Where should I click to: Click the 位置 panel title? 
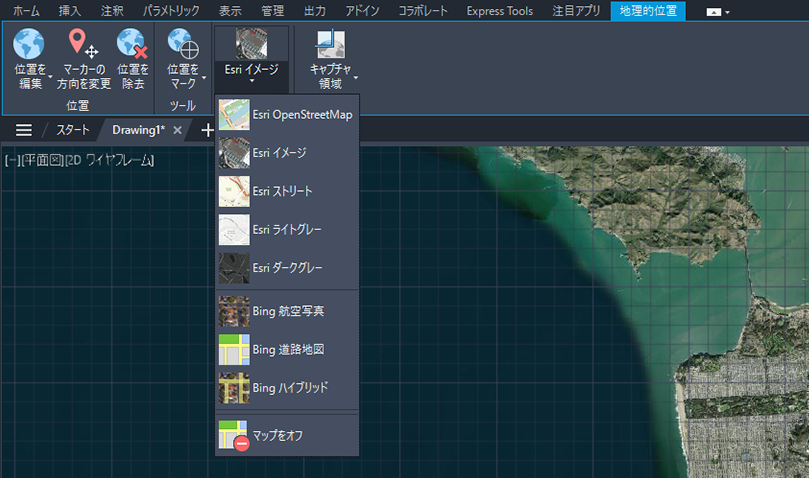click(x=77, y=106)
